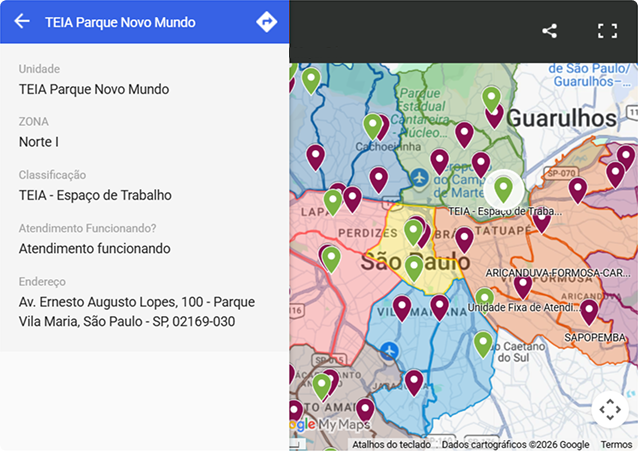Screen dimensions: 638x451
Task: Click the address Av. Ernesto Augusto Lopes text
Action: click(x=137, y=311)
